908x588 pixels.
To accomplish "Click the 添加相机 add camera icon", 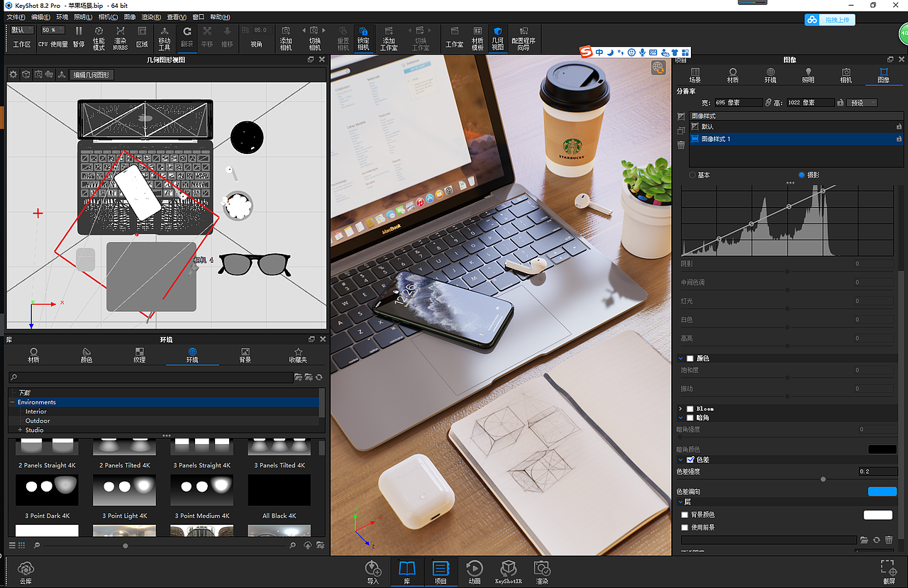I will (x=286, y=37).
